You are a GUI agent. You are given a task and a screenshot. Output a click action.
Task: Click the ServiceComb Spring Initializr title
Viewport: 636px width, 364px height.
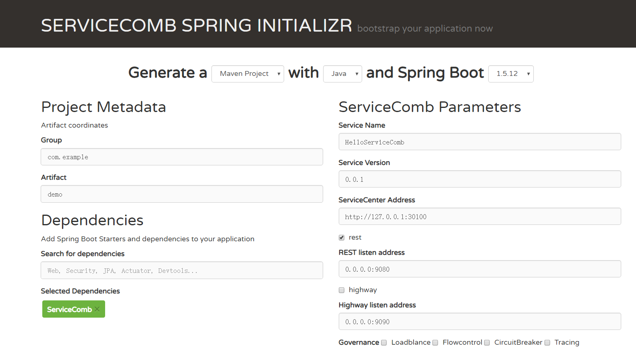[x=196, y=25]
